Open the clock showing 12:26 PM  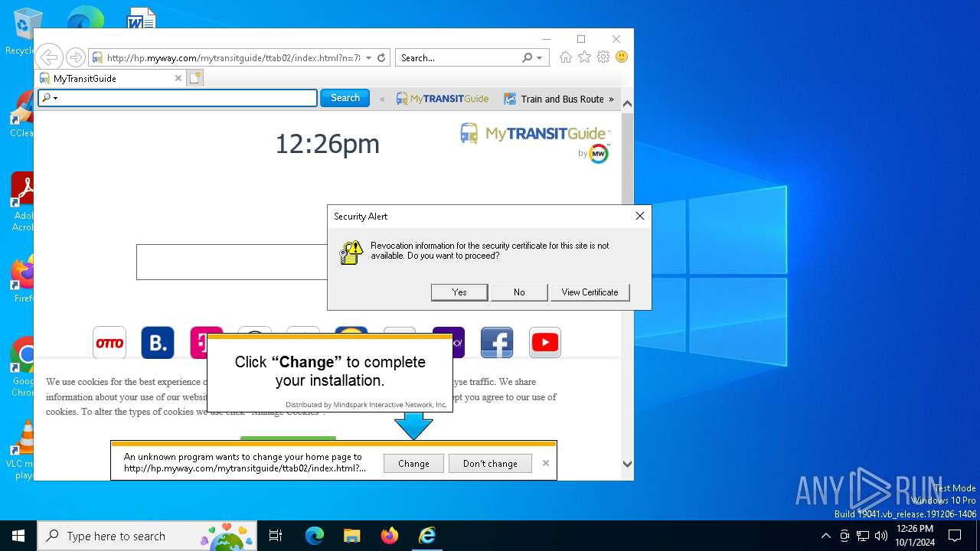pos(915,536)
